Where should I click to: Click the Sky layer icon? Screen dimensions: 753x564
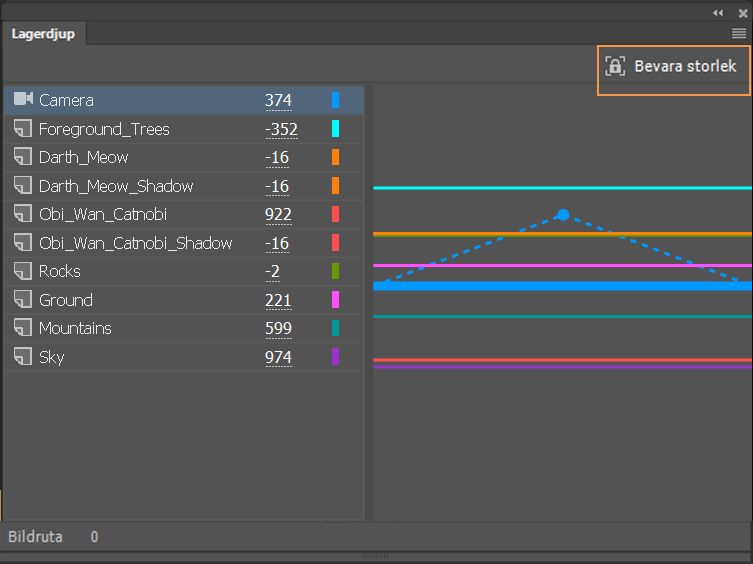coord(23,357)
